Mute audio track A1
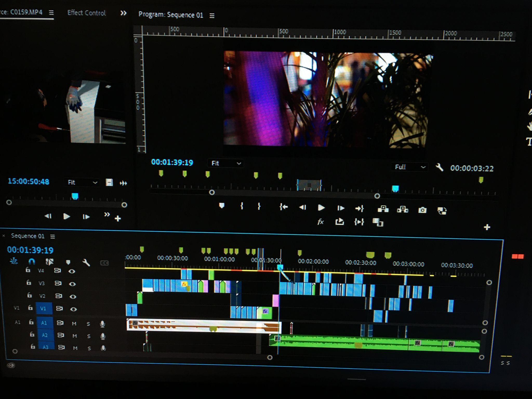532x399 pixels. pyautogui.click(x=74, y=323)
